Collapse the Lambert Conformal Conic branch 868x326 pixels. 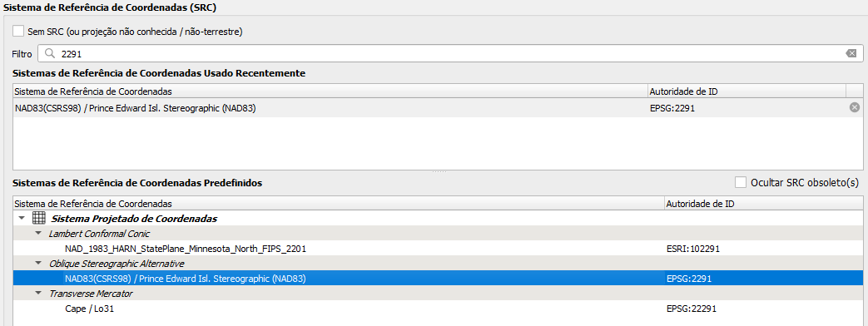click(38, 233)
